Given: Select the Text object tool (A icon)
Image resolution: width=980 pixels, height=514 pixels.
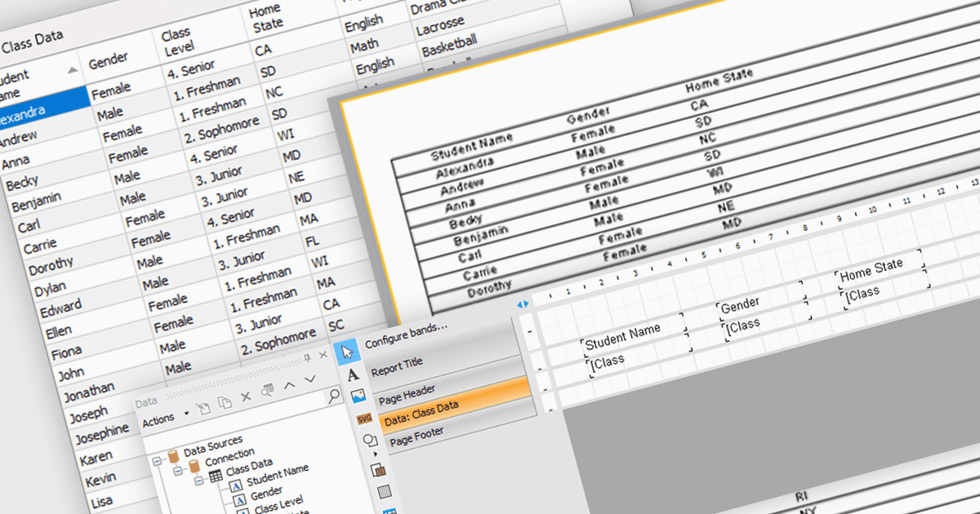Looking at the screenshot, I should [x=353, y=375].
